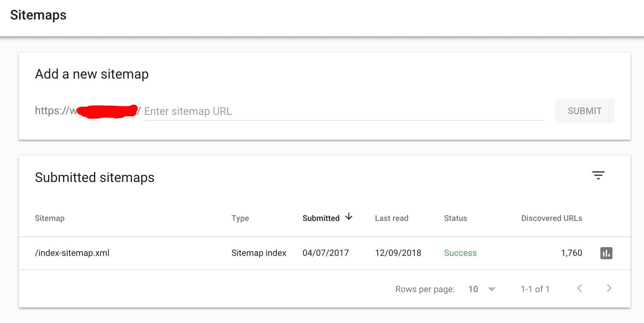This screenshot has width=644, height=323.
Task: Click the Success status text
Action: pos(460,253)
